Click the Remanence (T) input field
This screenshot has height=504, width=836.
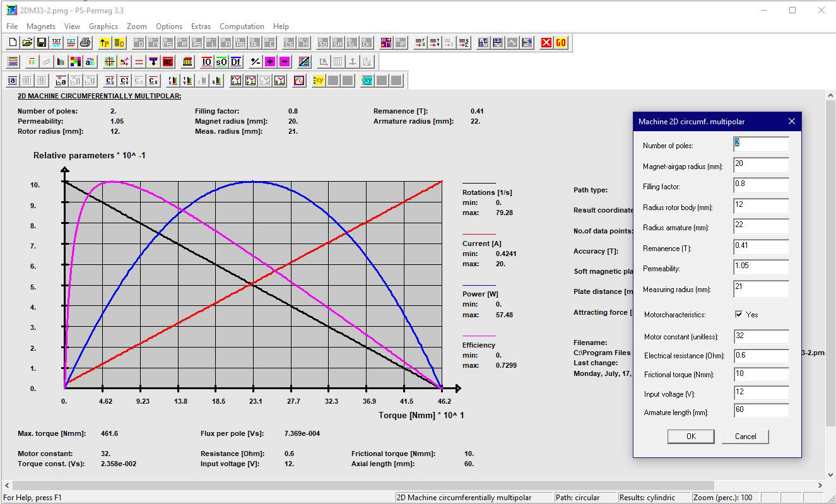point(761,247)
